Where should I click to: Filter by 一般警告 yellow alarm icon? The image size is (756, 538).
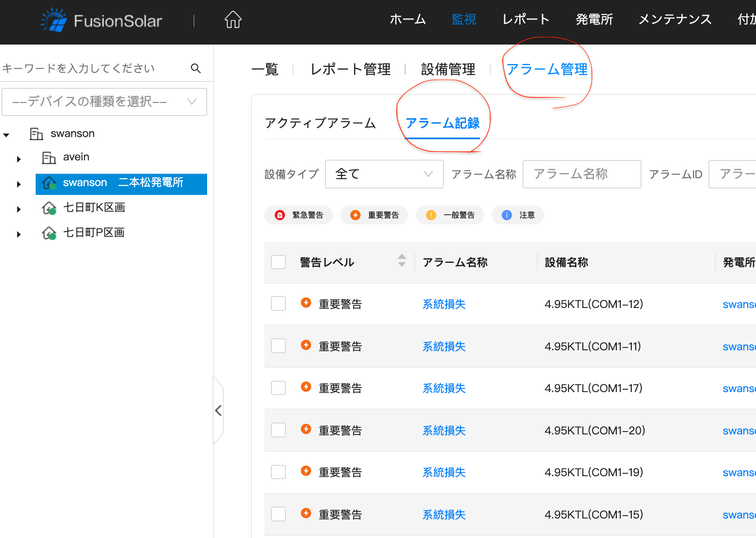click(431, 215)
